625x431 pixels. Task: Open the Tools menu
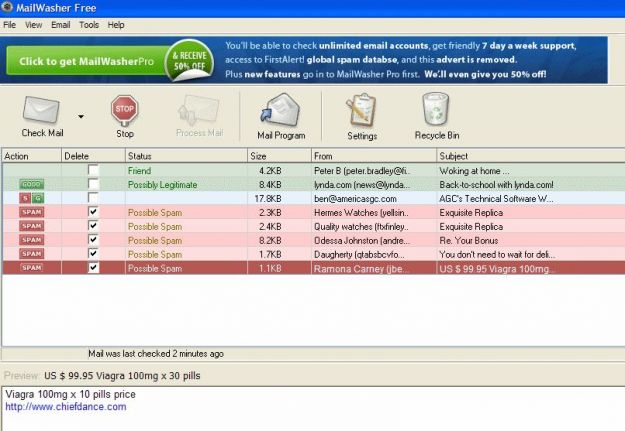[89, 25]
